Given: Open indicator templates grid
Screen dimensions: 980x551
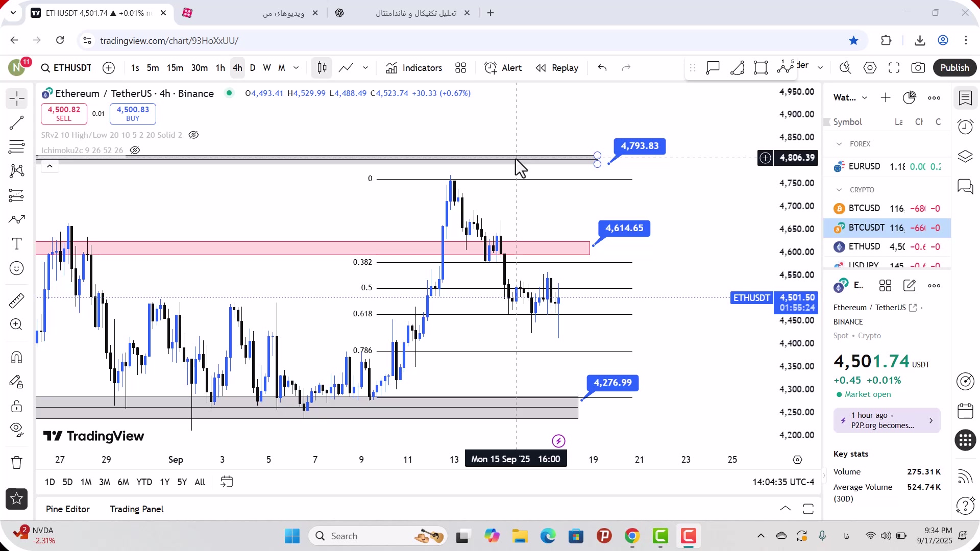Looking at the screenshot, I should pos(460,68).
